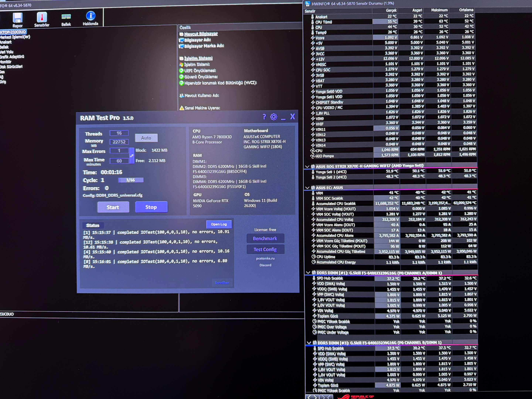Click the Memory MB field showing 22752
532x399 pixels.
(119, 142)
